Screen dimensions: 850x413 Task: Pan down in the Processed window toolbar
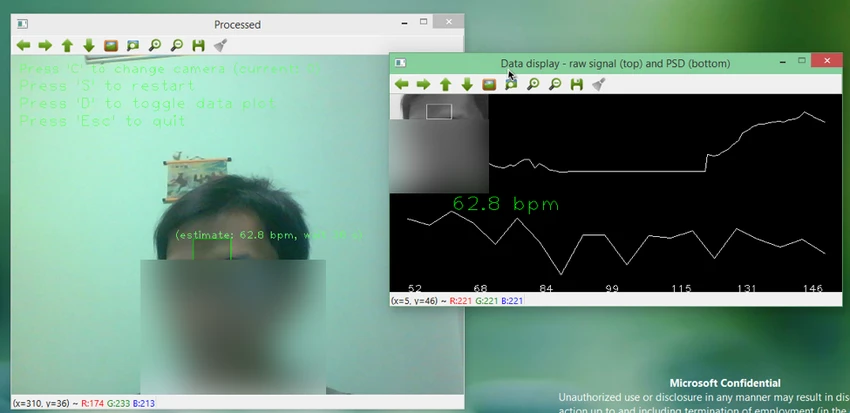pos(89,46)
